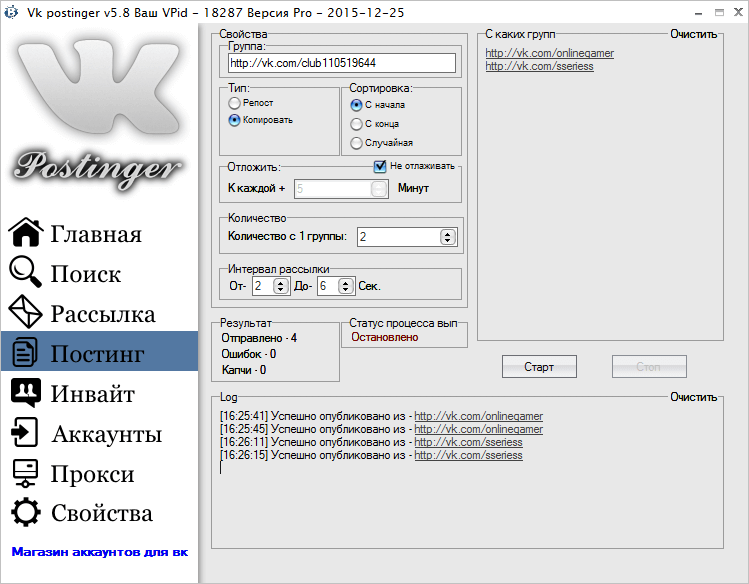Click the app icon in the title bar
Viewport: 749px width, 584px height.
(11, 12)
